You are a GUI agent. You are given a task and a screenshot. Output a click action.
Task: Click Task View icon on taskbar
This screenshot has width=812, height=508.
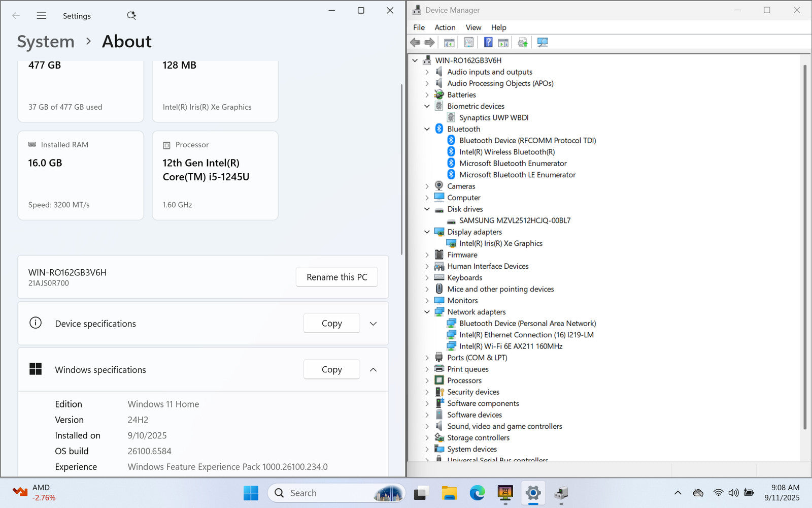421,493
